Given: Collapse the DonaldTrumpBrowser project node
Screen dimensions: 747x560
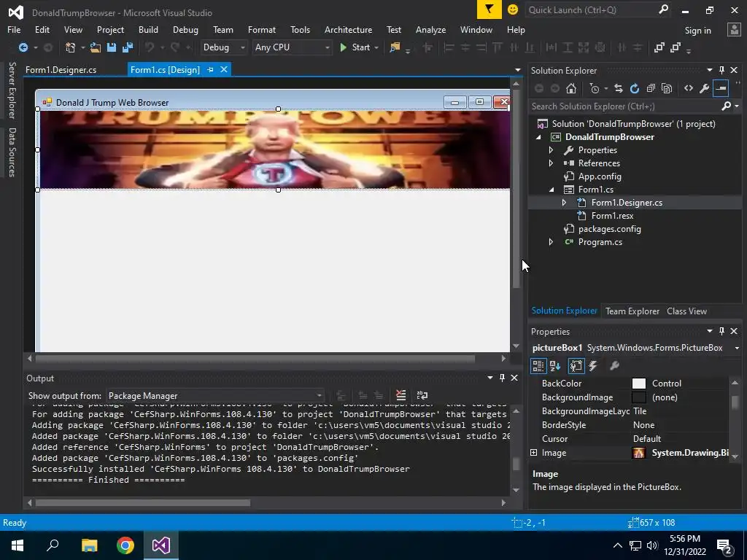Looking at the screenshot, I should (538, 137).
